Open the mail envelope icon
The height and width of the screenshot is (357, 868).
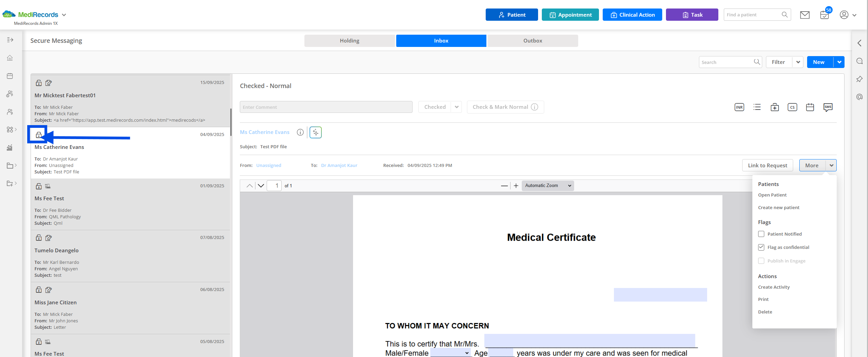click(x=805, y=15)
